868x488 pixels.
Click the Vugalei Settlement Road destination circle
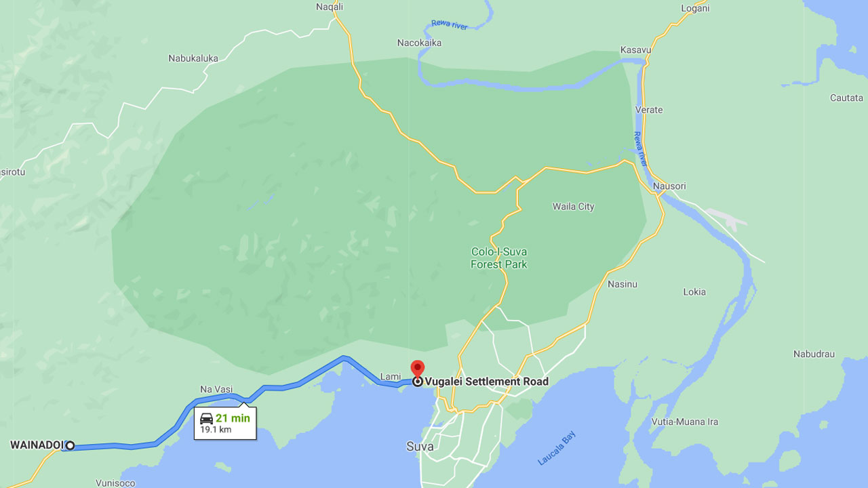(418, 382)
